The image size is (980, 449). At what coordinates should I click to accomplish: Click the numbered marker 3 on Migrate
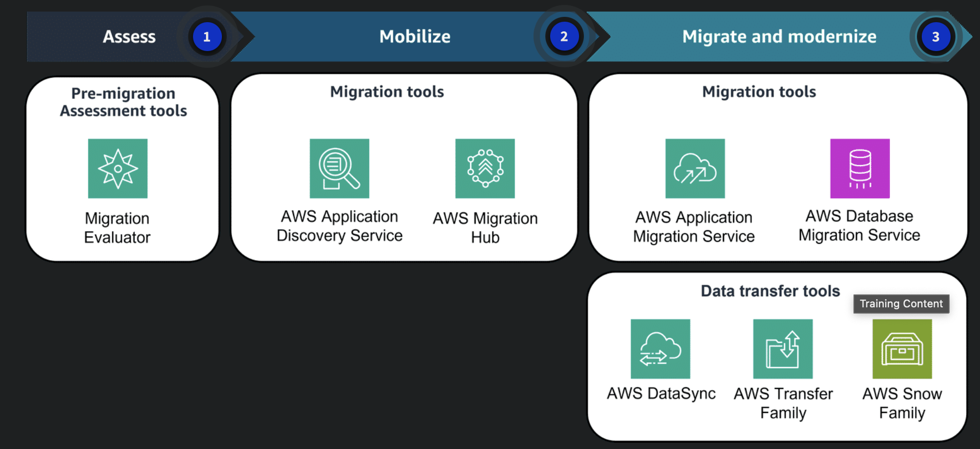click(x=936, y=37)
